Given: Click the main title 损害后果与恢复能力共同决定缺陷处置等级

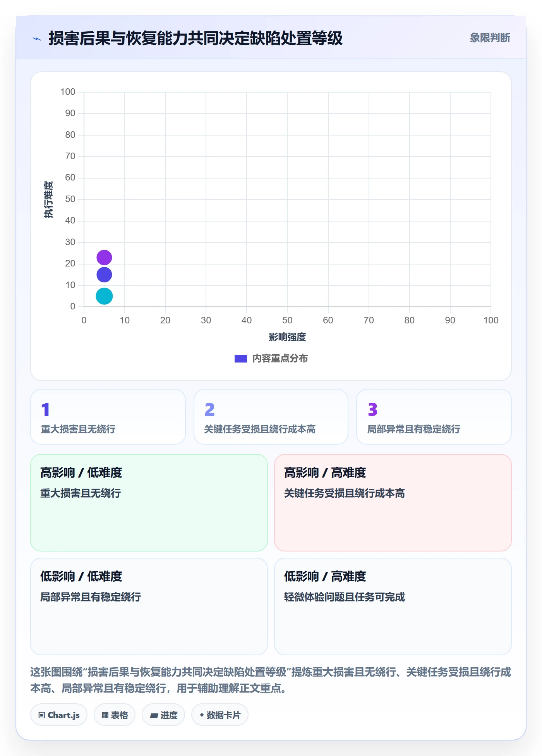Looking at the screenshot, I should (196, 38).
